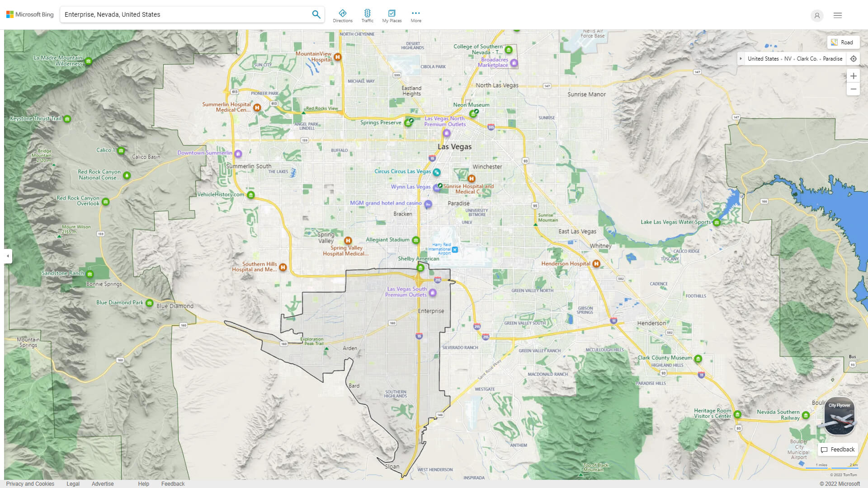Image resolution: width=868 pixels, height=488 pixels.
Task: Select the Springs Preserve map marker
Action: (408, 122)
